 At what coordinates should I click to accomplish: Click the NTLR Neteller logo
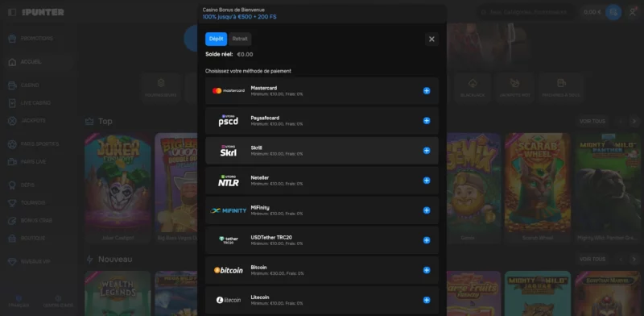point(229,181)
